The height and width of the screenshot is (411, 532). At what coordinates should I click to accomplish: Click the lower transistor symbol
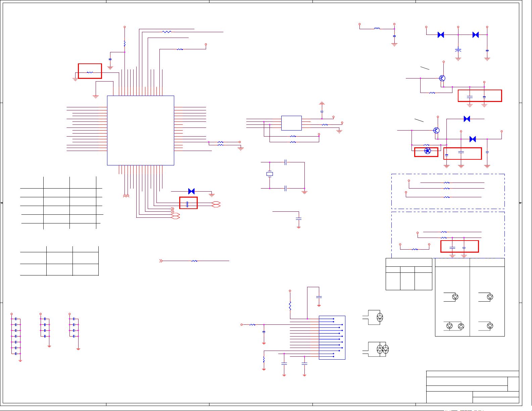(436, 130)
